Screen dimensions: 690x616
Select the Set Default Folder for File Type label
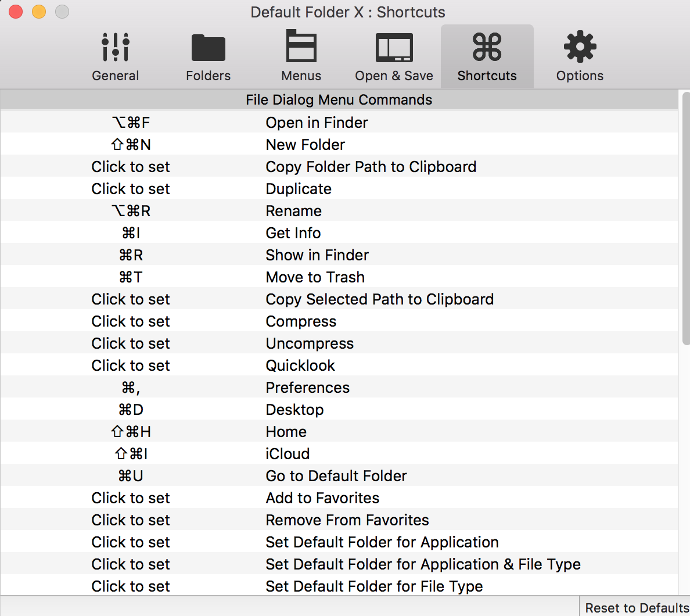coord(374,586)
